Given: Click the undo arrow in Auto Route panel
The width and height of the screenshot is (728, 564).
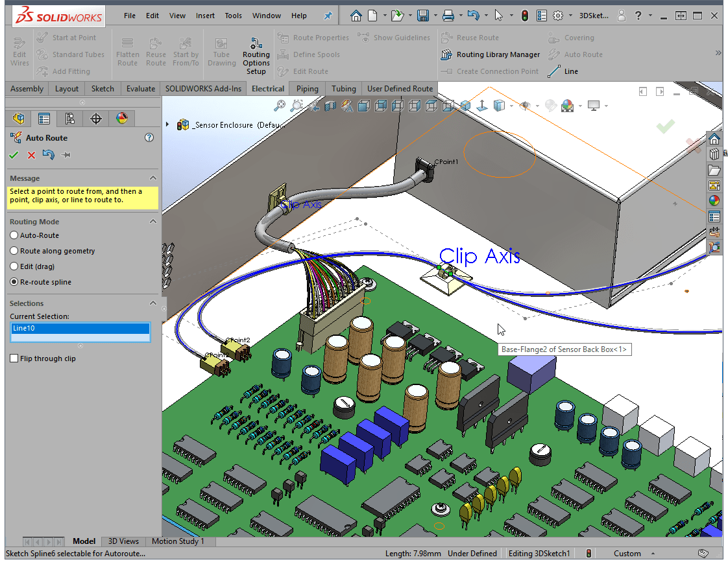Looking at the screenshot, I should (x=48, y=154).
